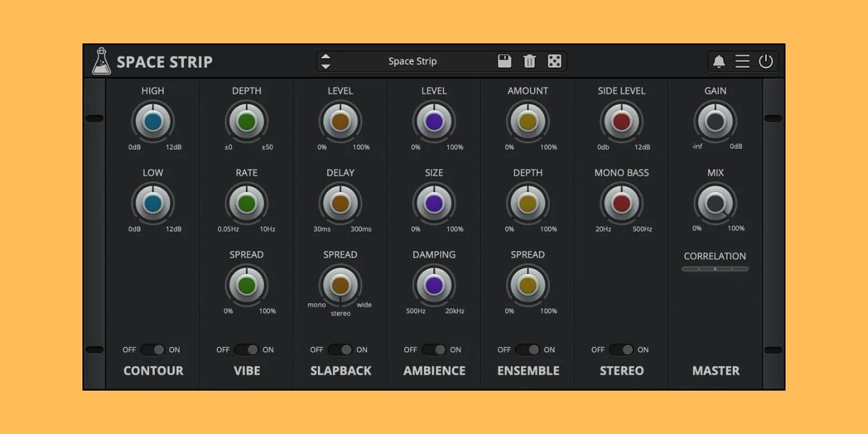Screen dimensions: 868x434
Task: Click the GAIN knob under MASTER
Action: (715, 122)
